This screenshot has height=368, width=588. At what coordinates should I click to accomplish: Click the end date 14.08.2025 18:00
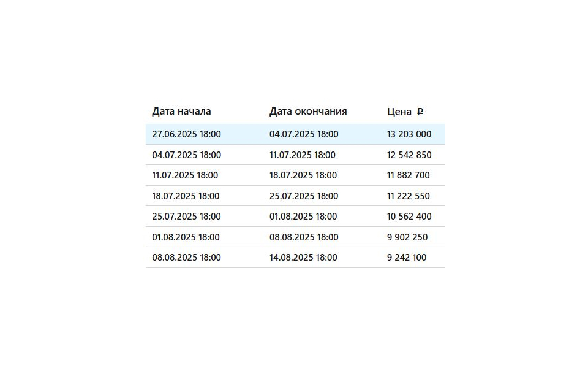pyautogui.click(x=303, y=257)
